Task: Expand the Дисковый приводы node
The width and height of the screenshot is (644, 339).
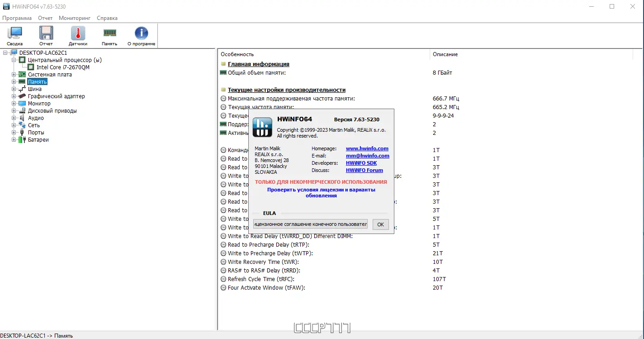Action: 14,111
